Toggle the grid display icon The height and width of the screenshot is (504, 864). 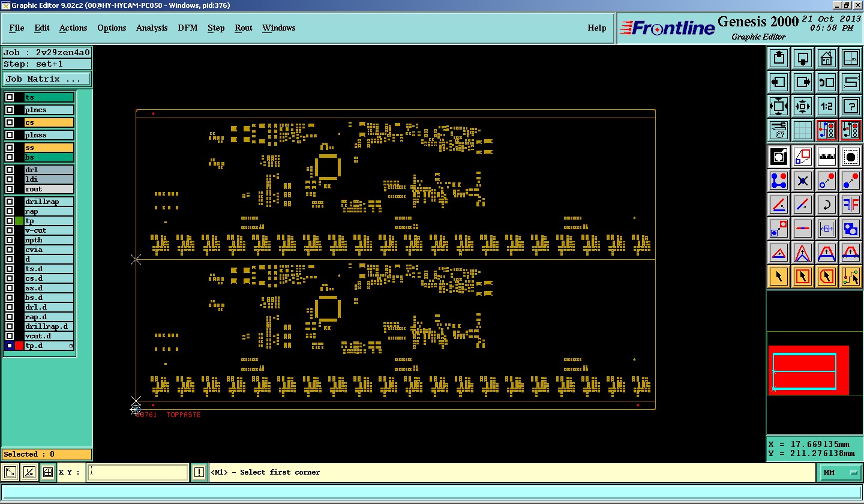coord(803,130)
